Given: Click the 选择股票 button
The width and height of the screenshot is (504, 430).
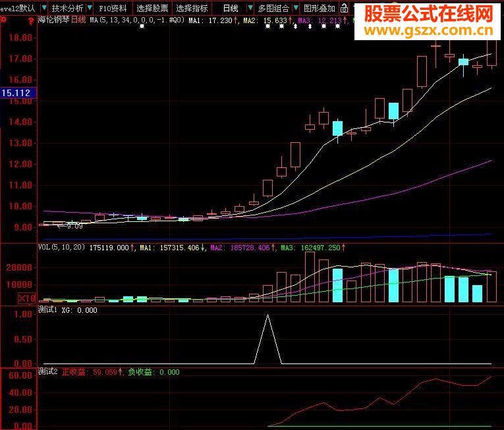Looking at the screenshot, I should point(152,8).
